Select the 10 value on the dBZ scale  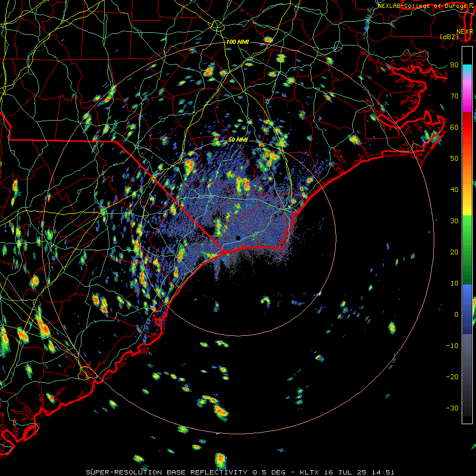(x=454, y=283)
